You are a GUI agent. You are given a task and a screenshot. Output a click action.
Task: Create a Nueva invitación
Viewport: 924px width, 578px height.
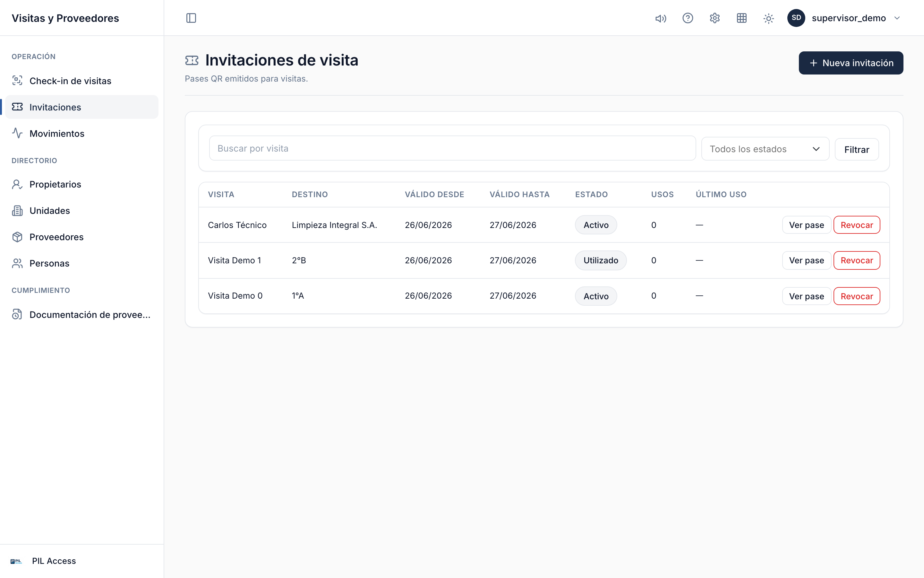point(851,63)
